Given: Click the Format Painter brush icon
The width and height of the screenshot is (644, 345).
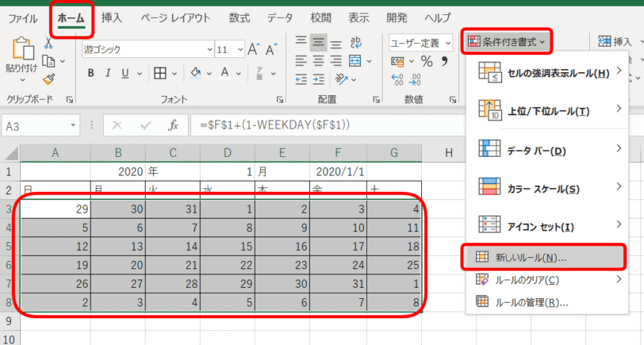Looking at the screenshot, I should point(48,79).
